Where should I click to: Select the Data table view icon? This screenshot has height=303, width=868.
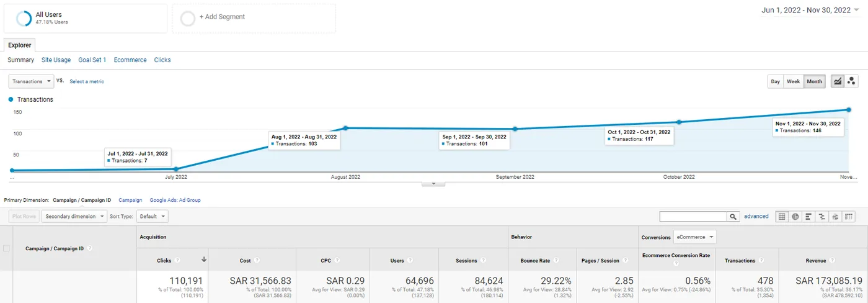[x=782, y=217]
